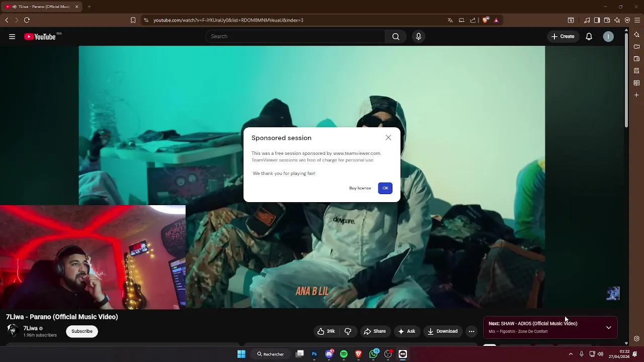This screenshot has height=362, width=644.
Task: Open Photoshop from the taskbar
Action: [x=314, y=354]
